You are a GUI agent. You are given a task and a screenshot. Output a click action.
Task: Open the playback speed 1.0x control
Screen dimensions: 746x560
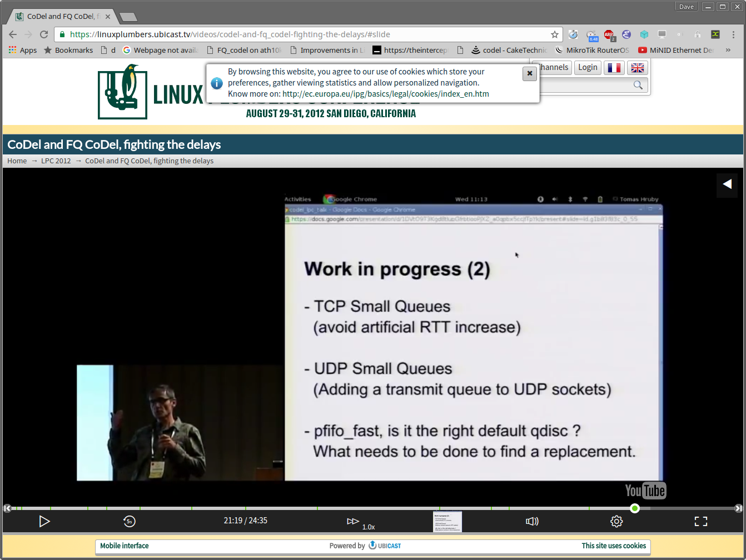pyautogui.click(x=354, y=521)
